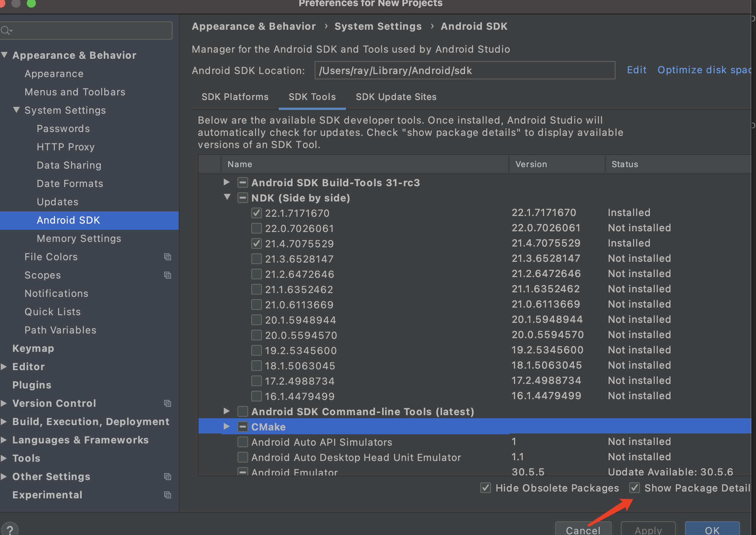Click project-level icon beside Version Control
756x535 pixels.
click(x=167, y=403)
